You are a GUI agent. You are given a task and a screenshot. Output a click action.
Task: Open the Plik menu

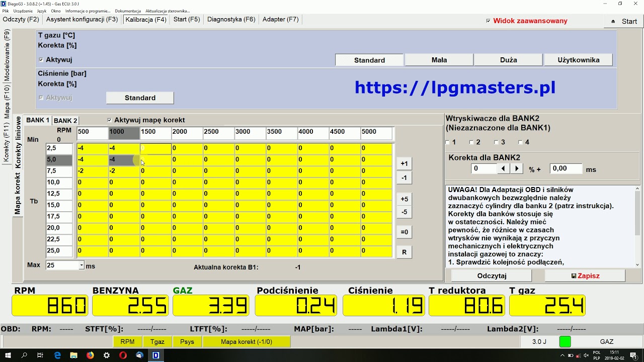click(6, 11)
